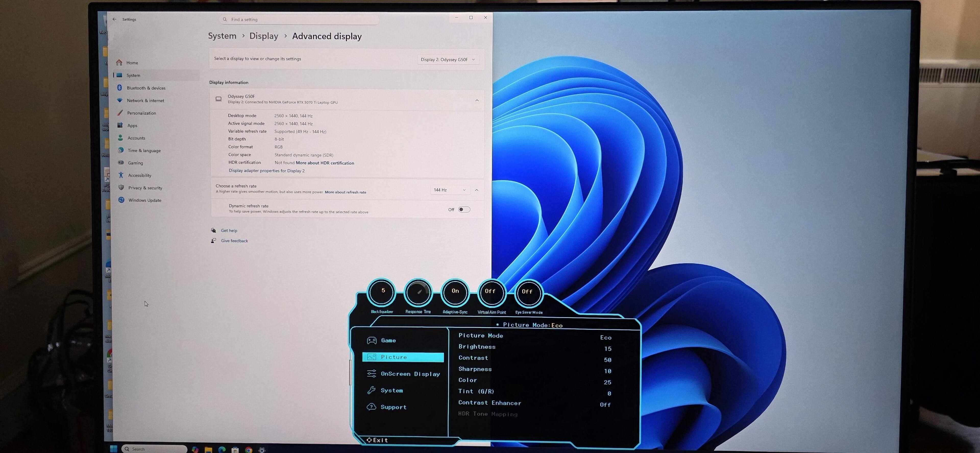Viewport: 980px width, 453px height.
Task: Click the Desktop mode value 2560 × 1440, 144 Hz
Action: 293,116
